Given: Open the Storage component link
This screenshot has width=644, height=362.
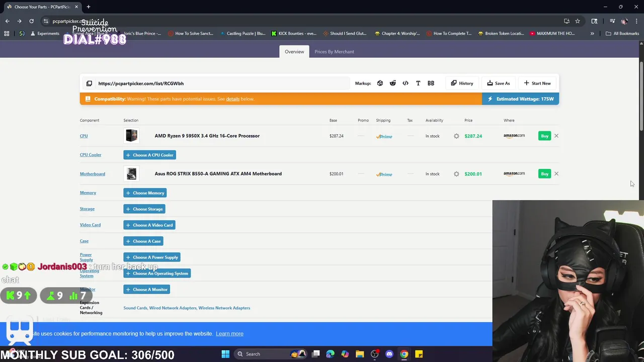Looking at the screenshot, I should coord(87,209).
